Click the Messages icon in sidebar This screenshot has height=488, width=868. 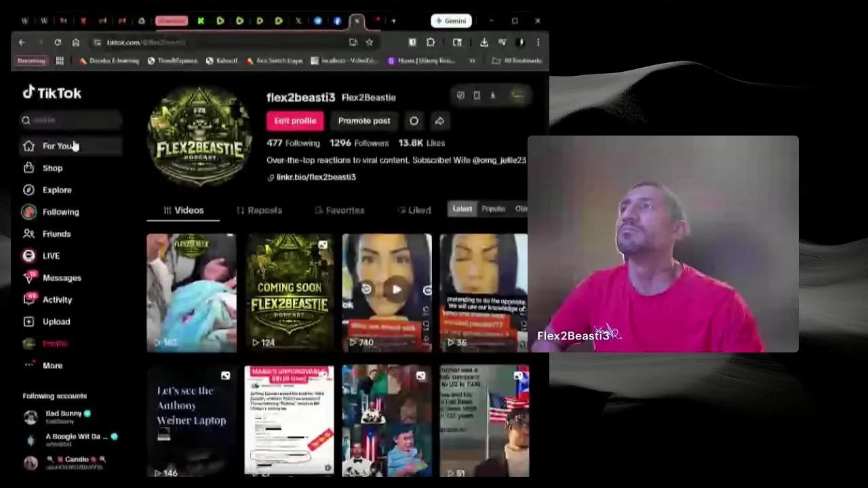click(x=29, y=277)
